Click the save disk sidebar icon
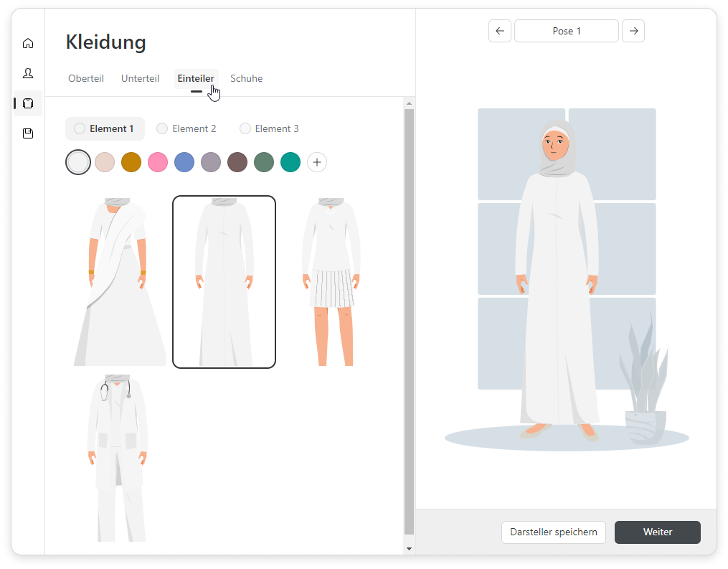The image size is (728, 569). tap(28, 133)
